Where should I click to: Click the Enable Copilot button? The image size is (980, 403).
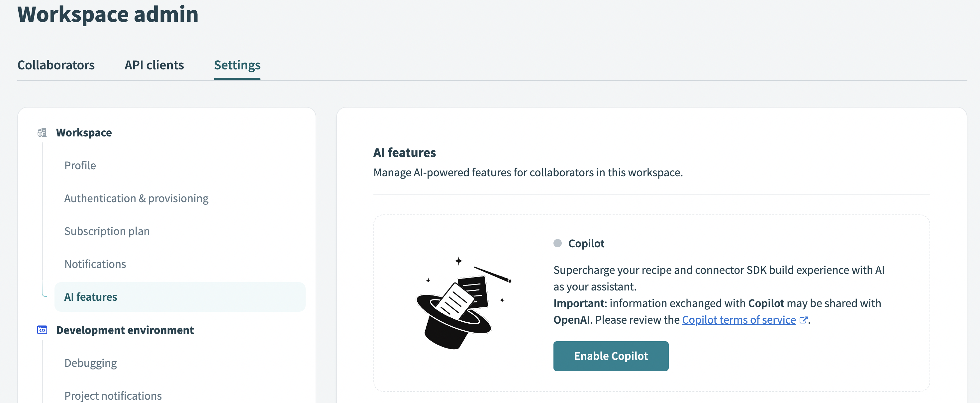611,356
